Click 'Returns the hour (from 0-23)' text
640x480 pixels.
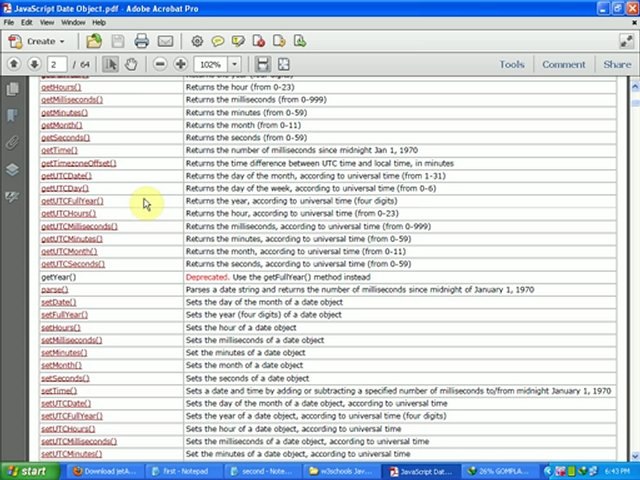(240, 87)
